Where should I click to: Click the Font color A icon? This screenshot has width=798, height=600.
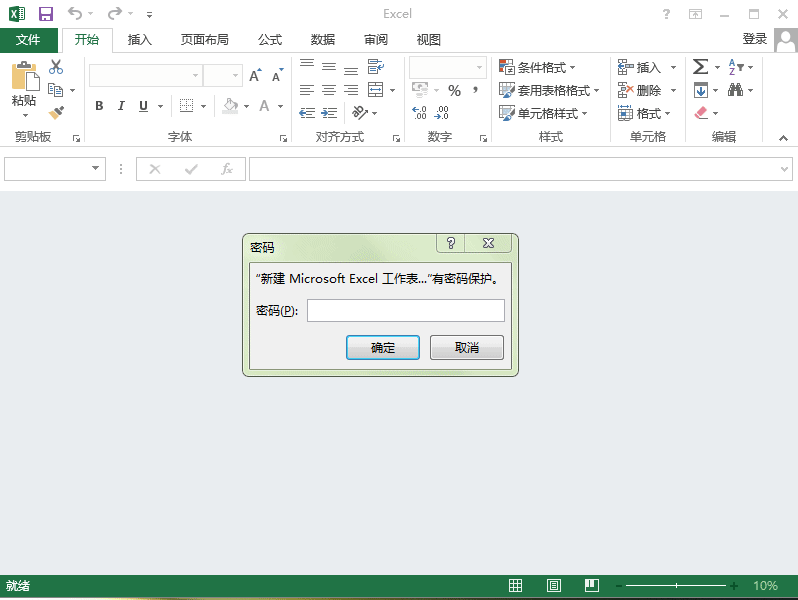[x=264, y=106]
